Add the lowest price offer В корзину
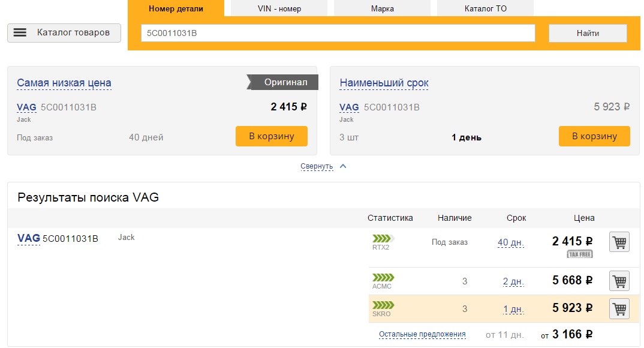644x348 pixels. [272, 136]
